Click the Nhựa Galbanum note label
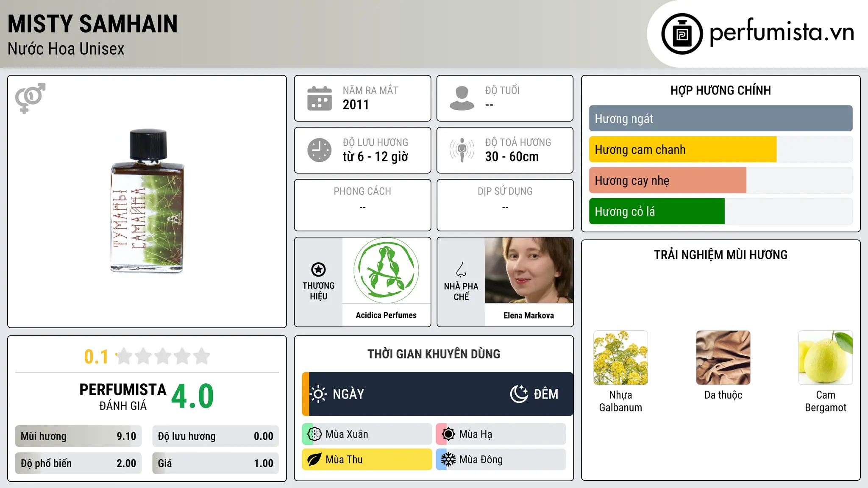The height and width of the screenshot is (488, 868). pos(620,401)
